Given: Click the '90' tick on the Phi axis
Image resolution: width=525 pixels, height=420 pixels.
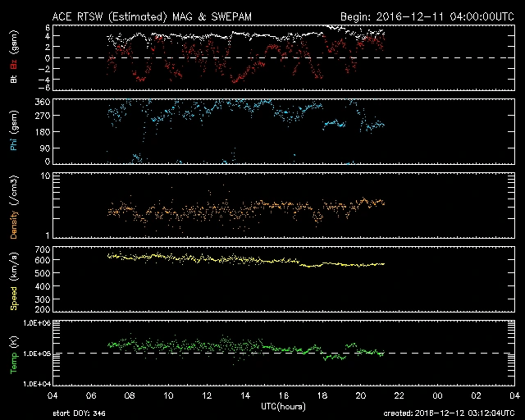Looking at the screenshot, I should point(45,148).
